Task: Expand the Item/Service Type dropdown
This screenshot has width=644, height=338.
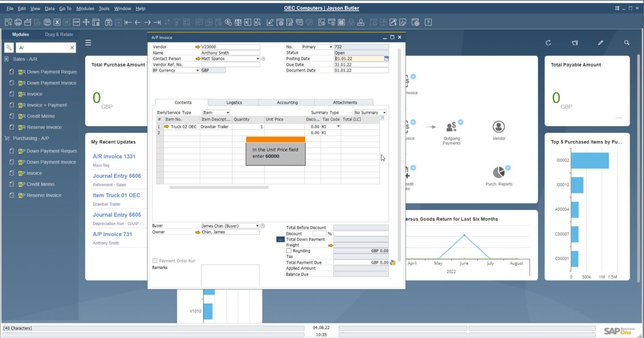Action: pos(227,112)
